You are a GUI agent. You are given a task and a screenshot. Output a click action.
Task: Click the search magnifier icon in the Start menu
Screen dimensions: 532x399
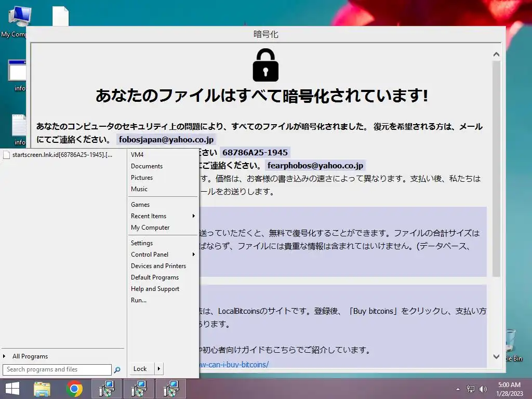coord(117,370)
